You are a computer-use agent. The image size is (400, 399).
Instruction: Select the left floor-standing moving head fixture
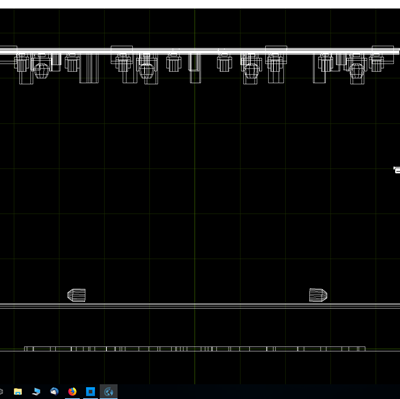pyautogui.click(x=76, y=295)
